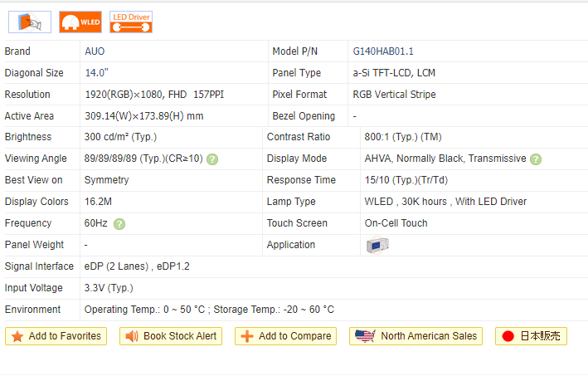Open help icon beside Viewing Angle value

212,159
